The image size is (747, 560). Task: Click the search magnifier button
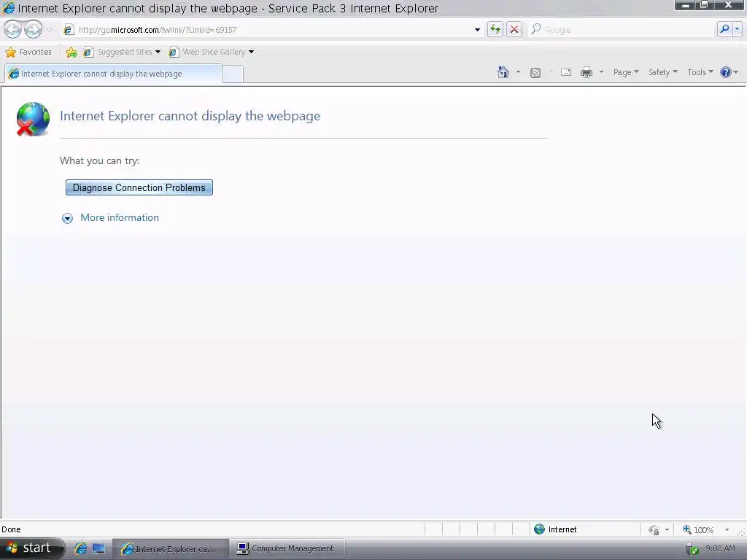(724, 29)
